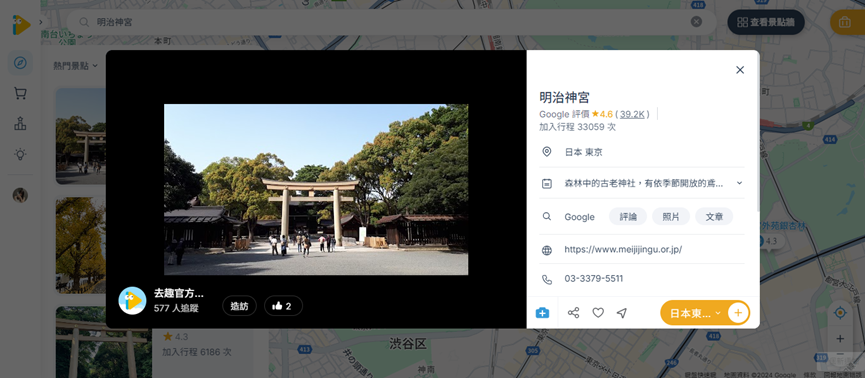Image resolution: width=865 pixels, height=378 pixels.
Task: Click the calendar icon beside description
Action: (x=547, y=184)
